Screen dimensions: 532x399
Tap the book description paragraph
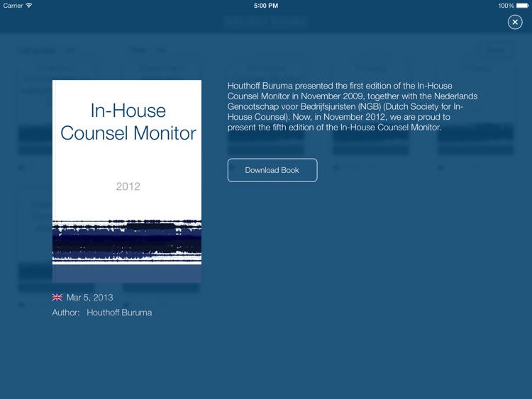point(352,106)
